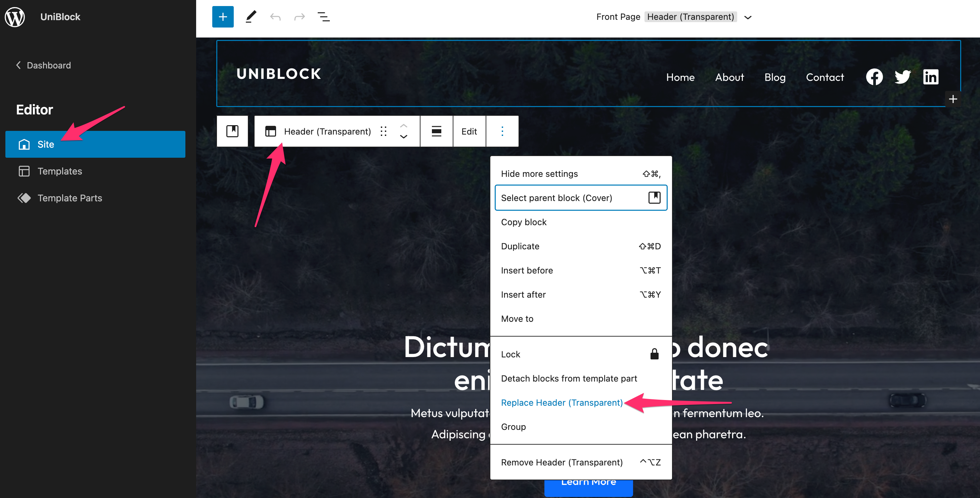Click the WordPress logo icon
This screenshot has height=498, width=980.
[15, 17]
